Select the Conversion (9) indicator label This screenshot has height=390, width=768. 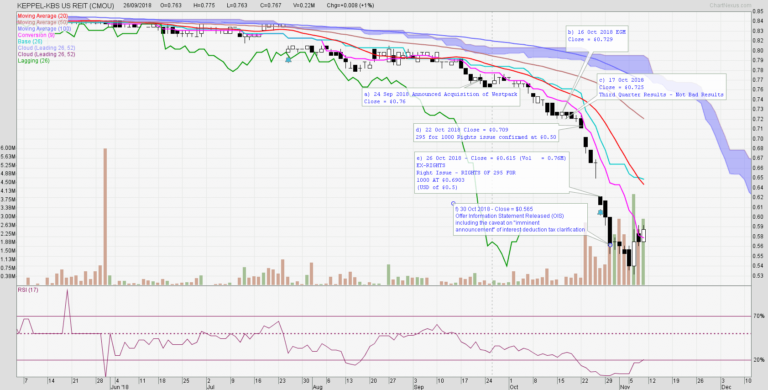click(x=36, y=35)
